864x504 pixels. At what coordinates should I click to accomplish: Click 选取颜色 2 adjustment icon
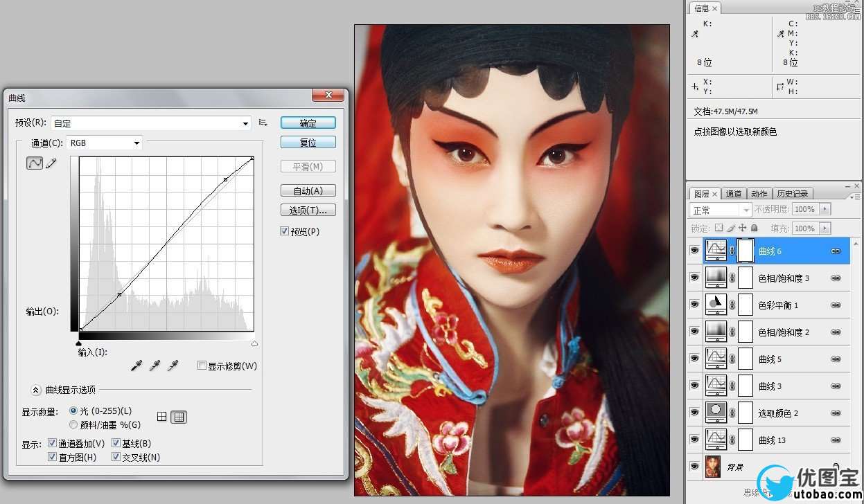tap(716, 413)
